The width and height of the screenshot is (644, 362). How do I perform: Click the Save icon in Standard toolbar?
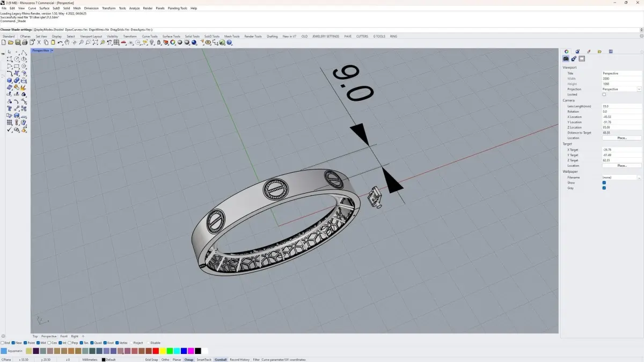coord(18,42)
